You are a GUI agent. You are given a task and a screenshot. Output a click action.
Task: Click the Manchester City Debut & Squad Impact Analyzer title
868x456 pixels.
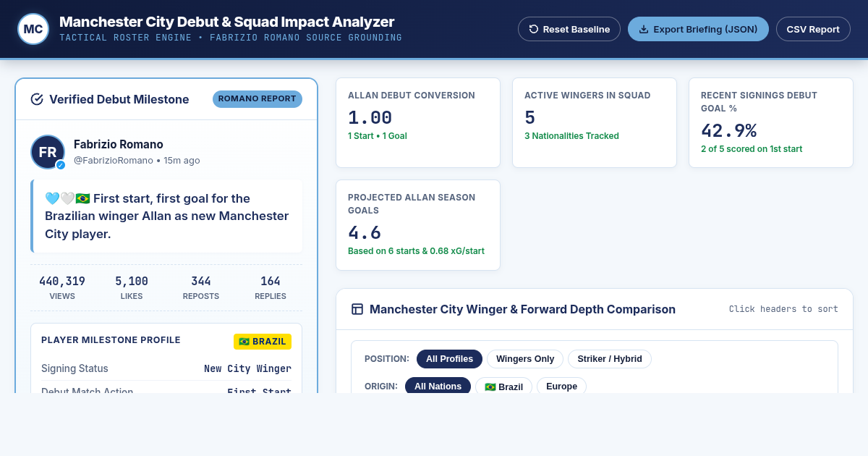pos(227,22)
